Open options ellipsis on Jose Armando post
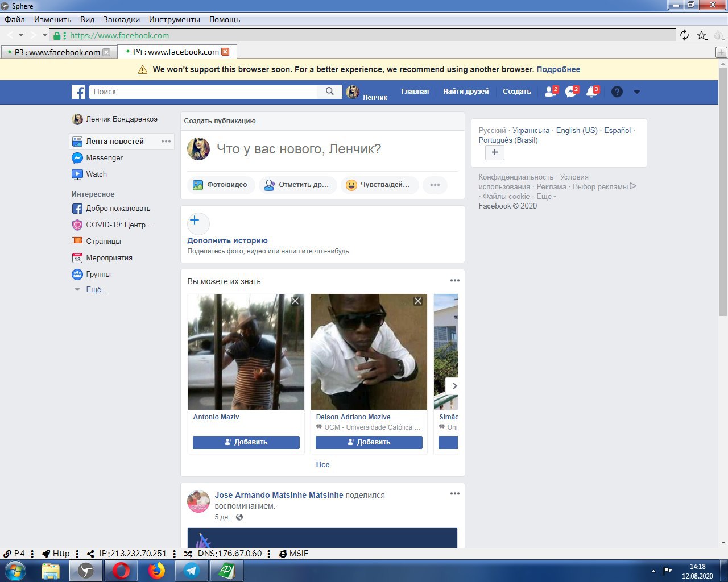 (x=455, y=493)
